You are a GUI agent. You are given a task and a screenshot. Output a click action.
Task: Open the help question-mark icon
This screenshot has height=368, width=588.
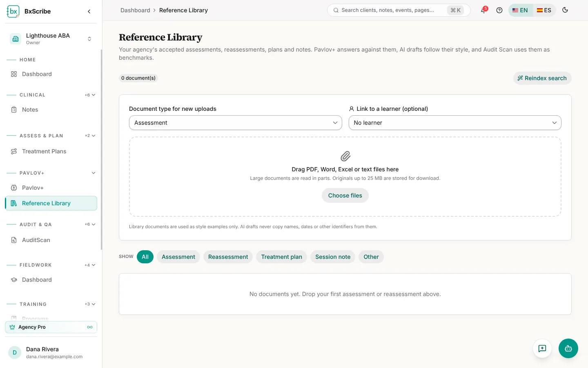(x=499, y=10)
